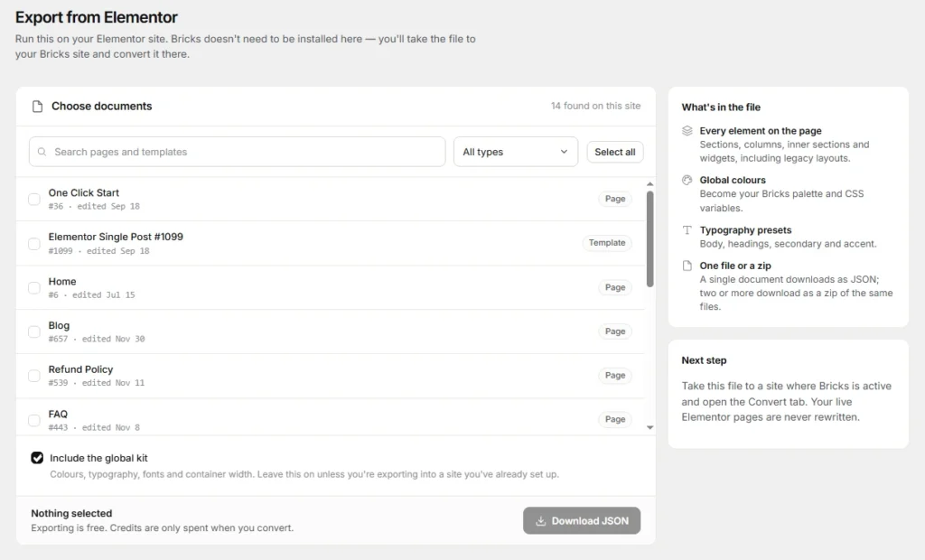Click the '#6 · edited Jul 15' text
The height and width of the screenshot is (560, 925).
tap(91, 295)
